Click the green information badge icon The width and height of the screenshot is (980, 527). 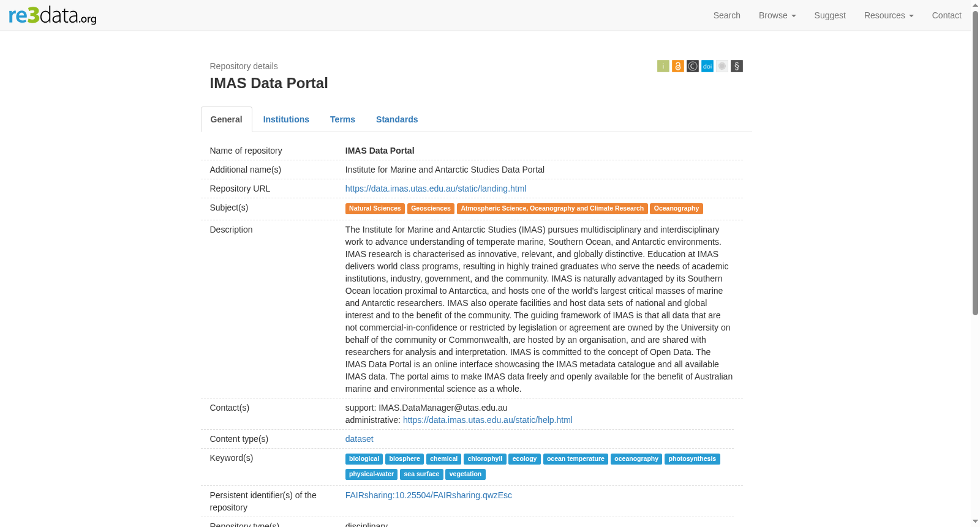[663, 66]
